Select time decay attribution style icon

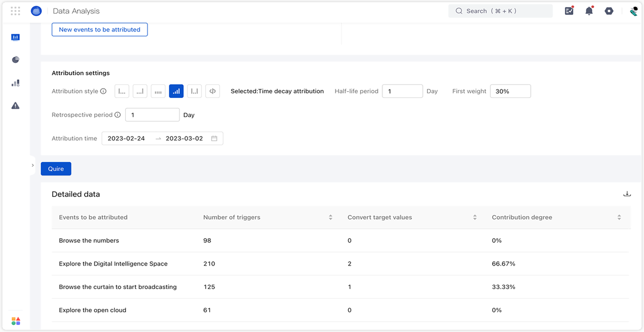176,91
